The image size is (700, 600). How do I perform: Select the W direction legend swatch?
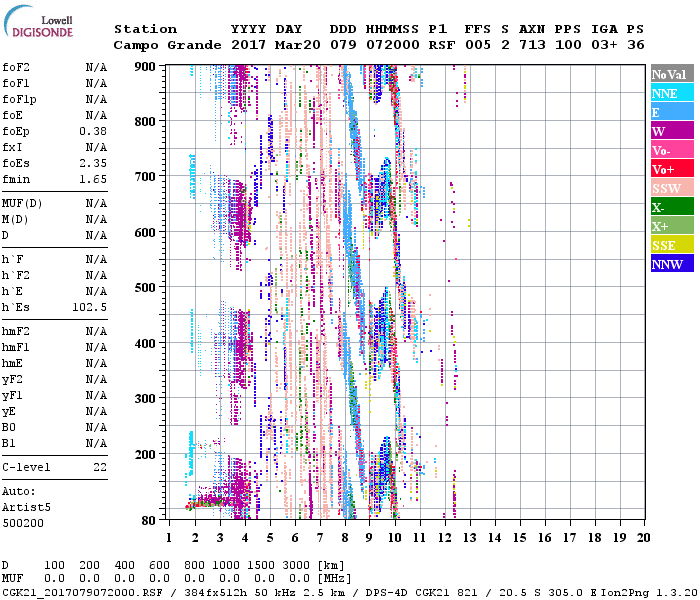(672, 131)
